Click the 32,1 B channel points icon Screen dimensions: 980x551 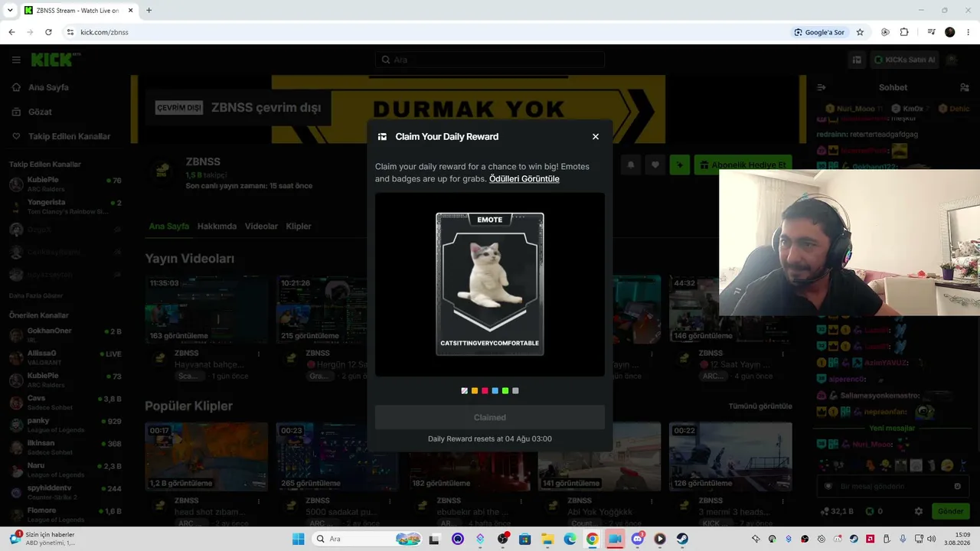(825, 511)
